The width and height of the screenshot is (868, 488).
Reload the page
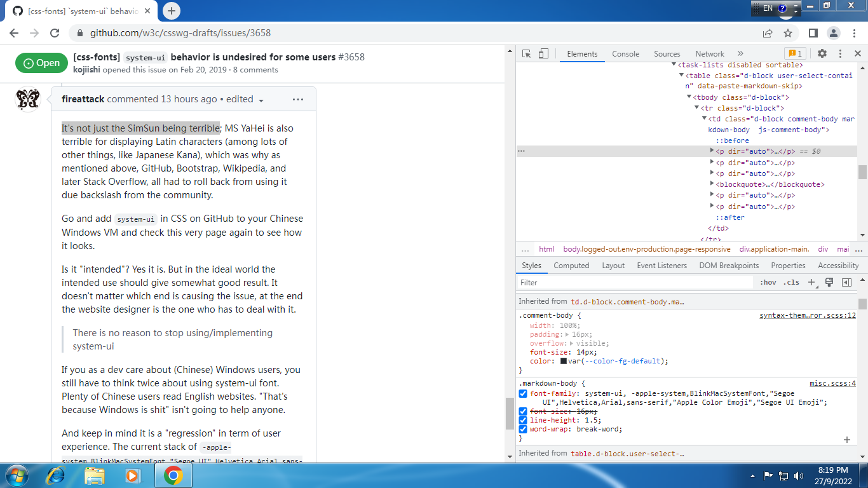point(55,33)
